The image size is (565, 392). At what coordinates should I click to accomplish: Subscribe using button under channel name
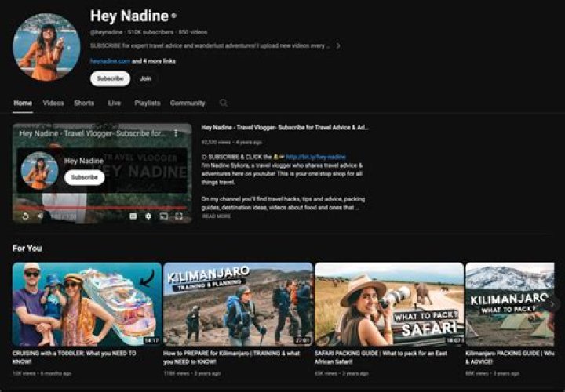click(x=110, y=78)
